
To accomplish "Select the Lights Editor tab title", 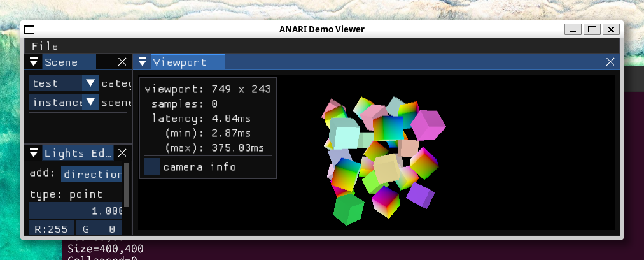I will tap(78, 153).
